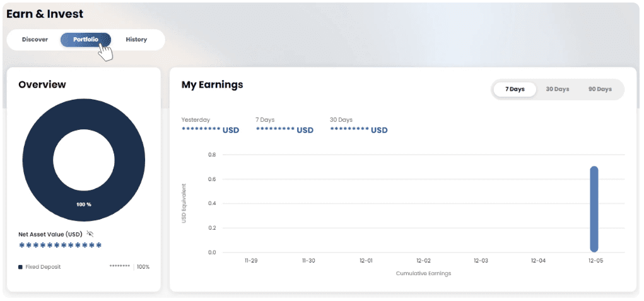Toggle the Net Asset Value eye icon
Viewport: 644px width, 301px height.
point(90,233)
